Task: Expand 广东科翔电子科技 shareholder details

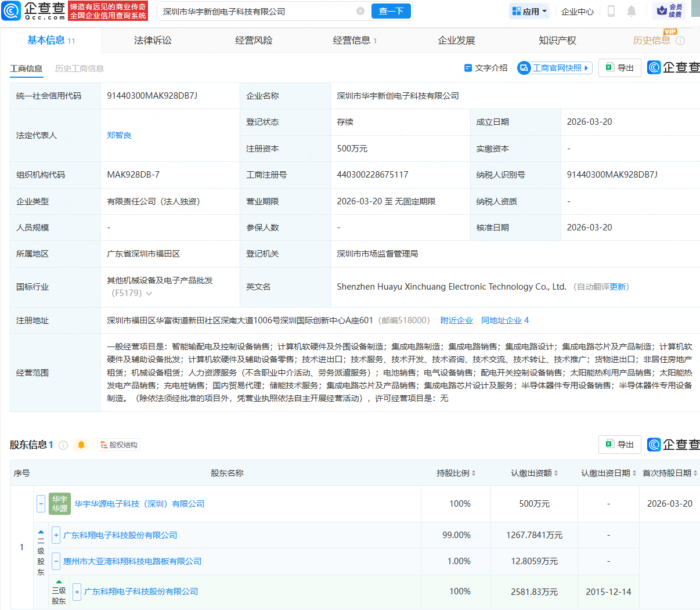Action: pos(56,535)
